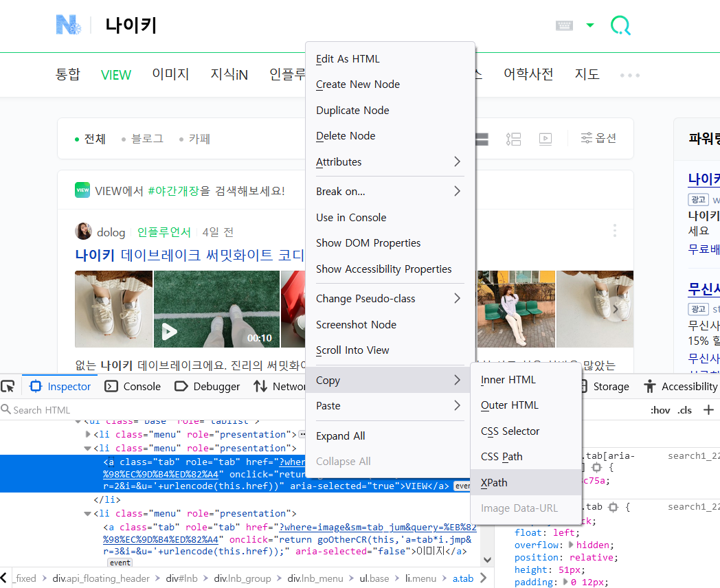Viewport: 720px width, 588px height.
Task: Open the Accessibility panel tab
Action: tap(681, 387)
